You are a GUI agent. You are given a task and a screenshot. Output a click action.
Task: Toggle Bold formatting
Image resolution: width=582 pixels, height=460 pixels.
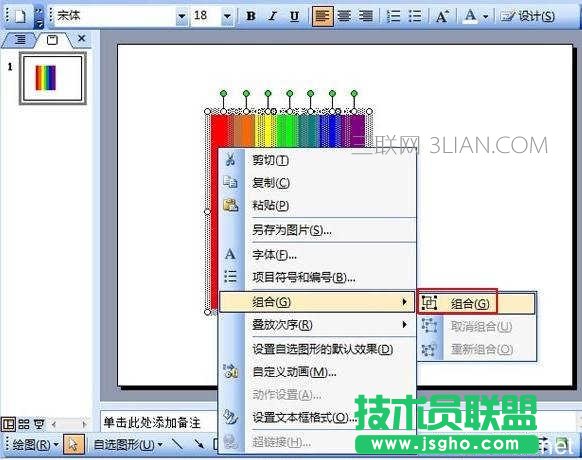pyautogui.click(x=251, y=16)
